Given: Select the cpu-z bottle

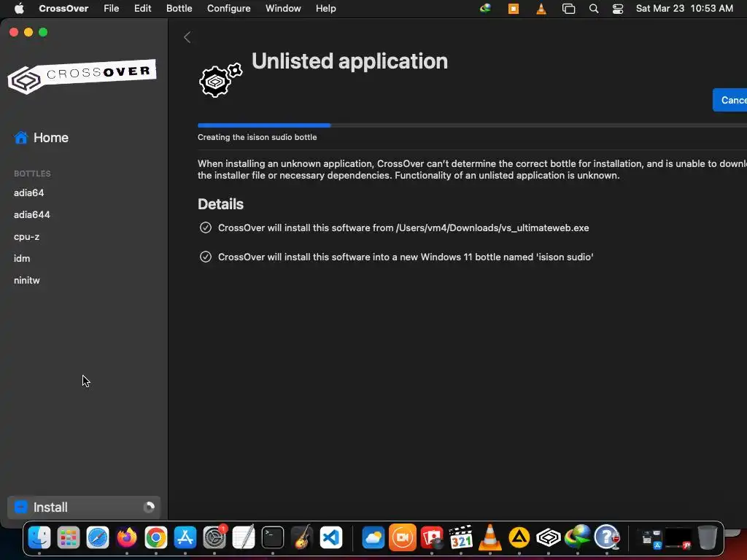Looking at the screenshot, I should click(27, 237).
